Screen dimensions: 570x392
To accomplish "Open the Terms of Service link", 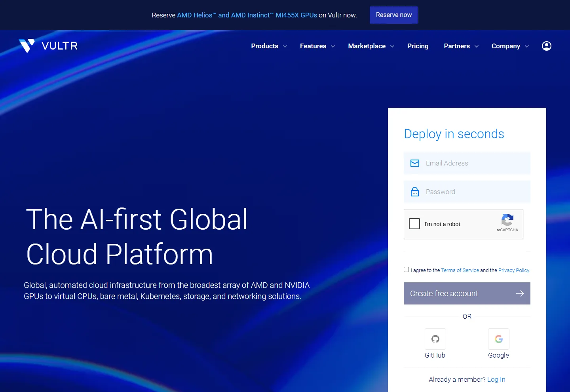I will click(460, 270).
